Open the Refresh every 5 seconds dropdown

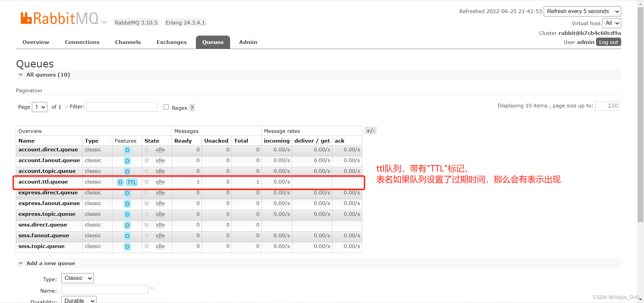pyautogui.click(x=582, y=11)
